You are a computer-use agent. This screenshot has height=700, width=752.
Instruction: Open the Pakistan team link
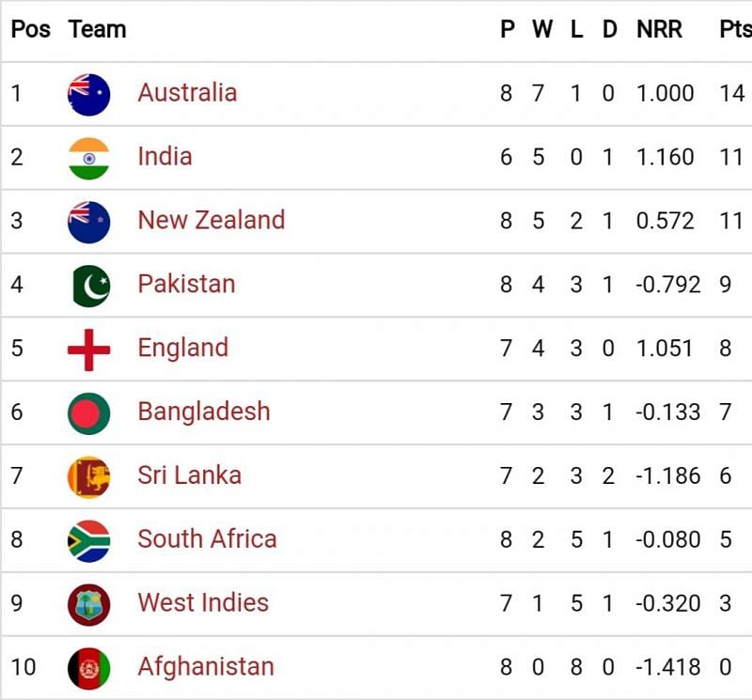click(x=186, y=285)
